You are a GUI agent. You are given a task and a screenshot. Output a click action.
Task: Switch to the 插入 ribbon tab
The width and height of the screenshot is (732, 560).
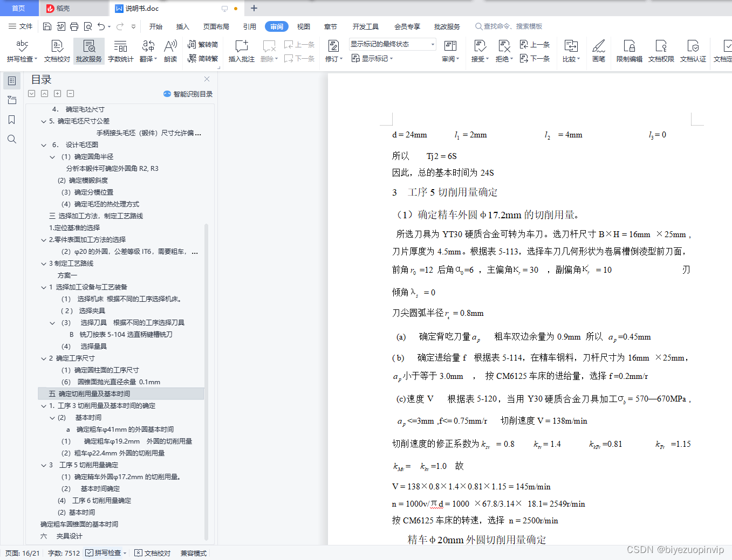(182, 26)
